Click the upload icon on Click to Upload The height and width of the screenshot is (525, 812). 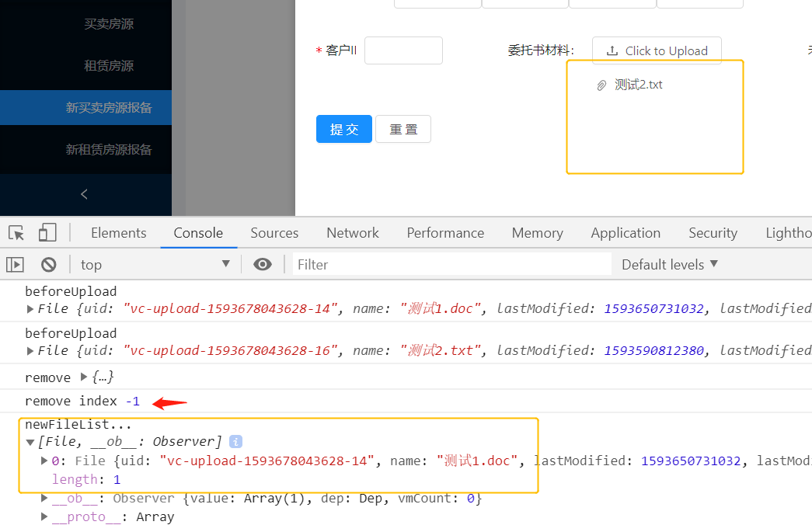coord(613,50)
